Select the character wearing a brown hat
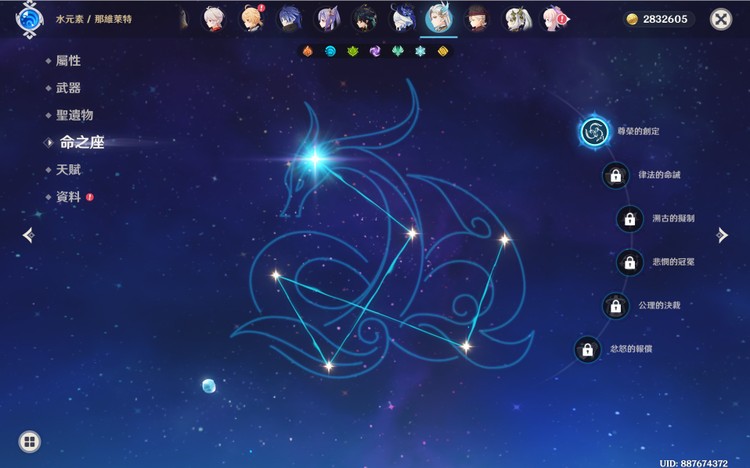 (x=476, y=19)
